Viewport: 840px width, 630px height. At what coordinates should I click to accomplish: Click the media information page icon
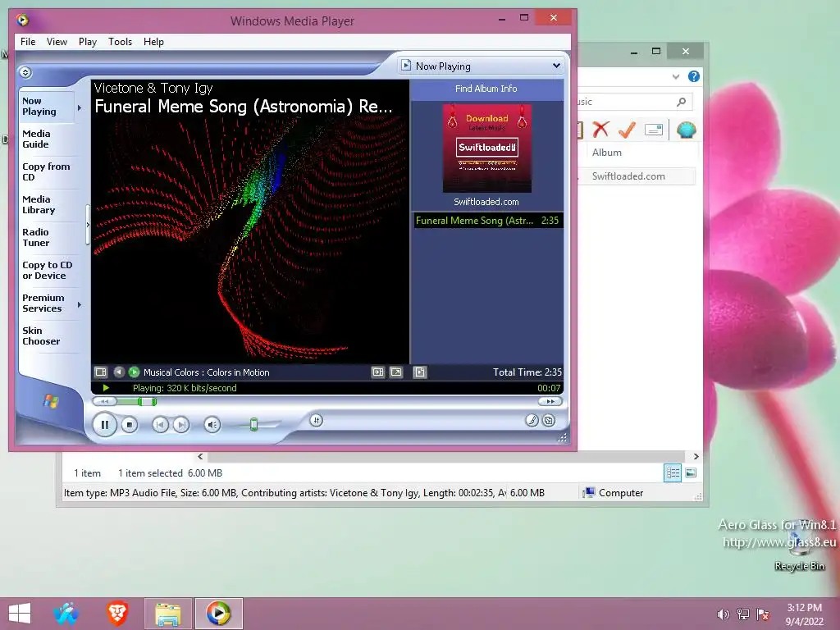tap(420, 372)
